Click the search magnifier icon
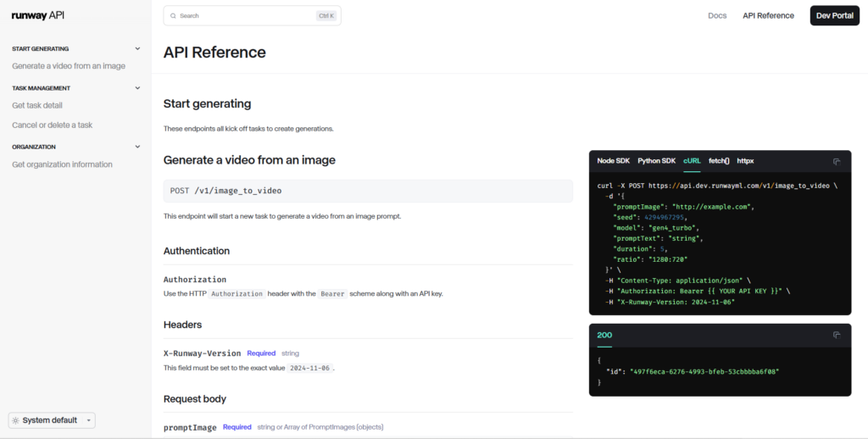 [x=173, y=16]
